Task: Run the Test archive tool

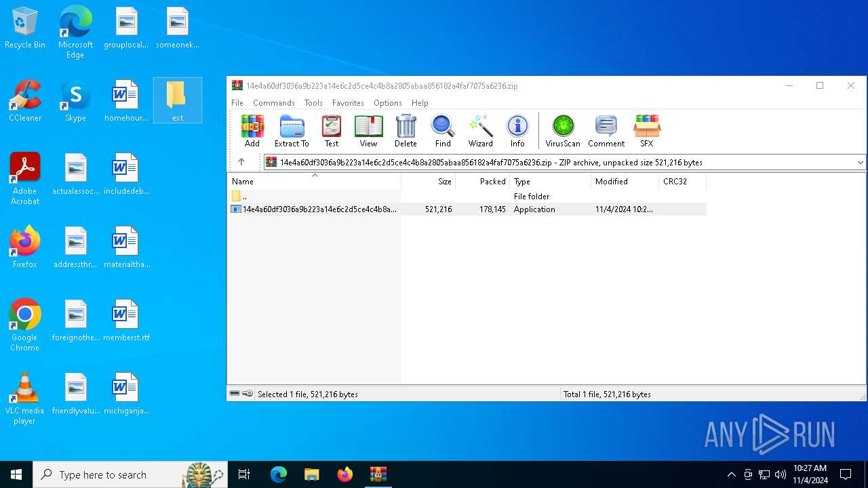Action: (332, 131)
